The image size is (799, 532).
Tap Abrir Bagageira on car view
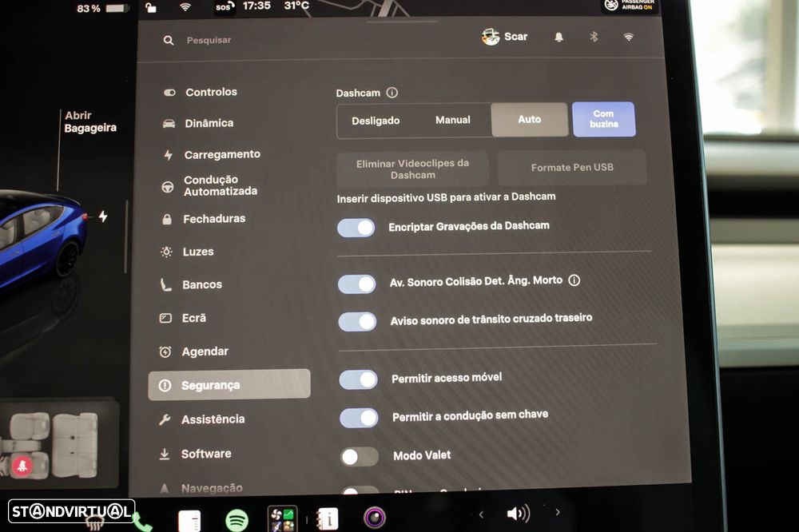[x=89, y=121]
